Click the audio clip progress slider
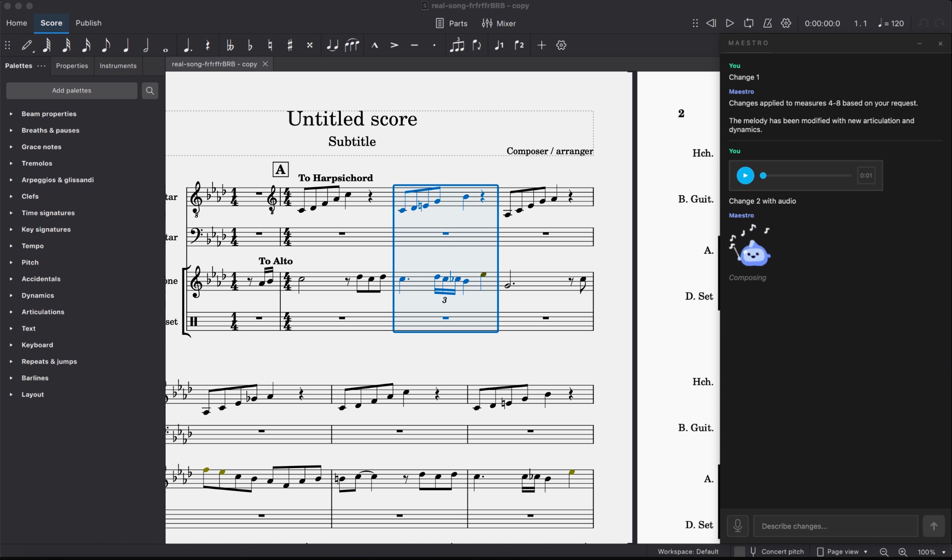Screen dimensions: 952x560 [806, 176]
